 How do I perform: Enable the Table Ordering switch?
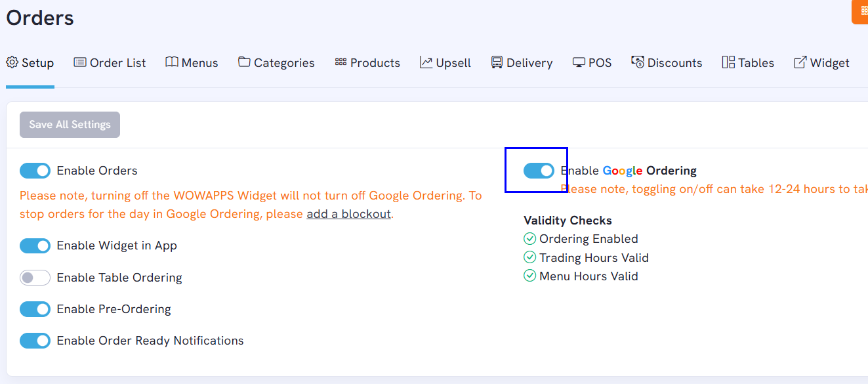click(x=35, y=278)
